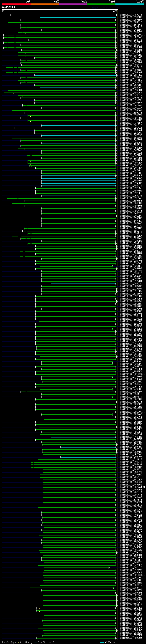Select hit UniRef100_C0PS67
The image size is (146, 644).
[131, 103]
